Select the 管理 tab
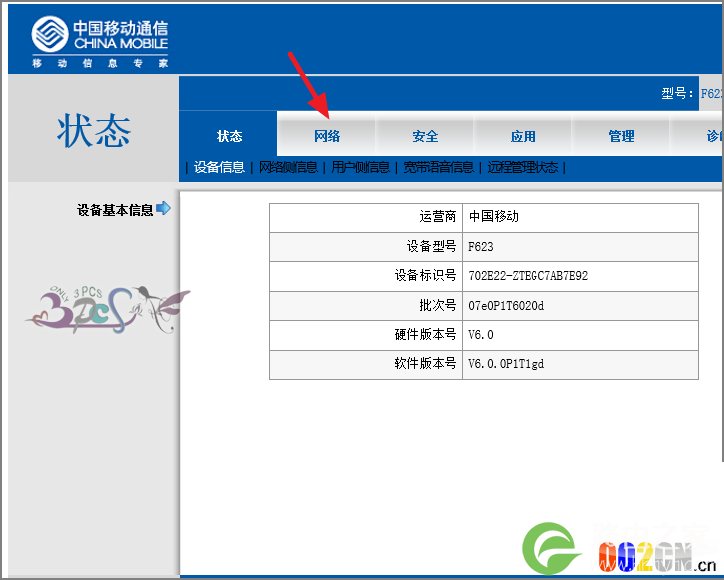724x580 pixels. pos(621,136)
